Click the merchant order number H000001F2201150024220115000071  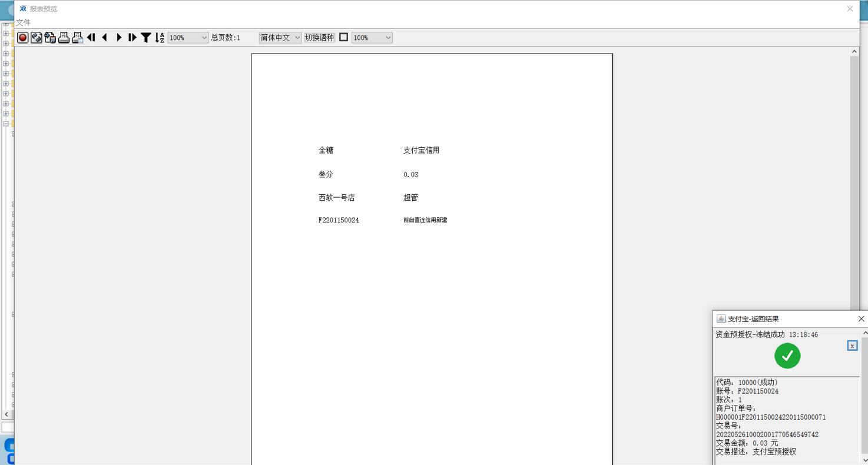(771, 417)
